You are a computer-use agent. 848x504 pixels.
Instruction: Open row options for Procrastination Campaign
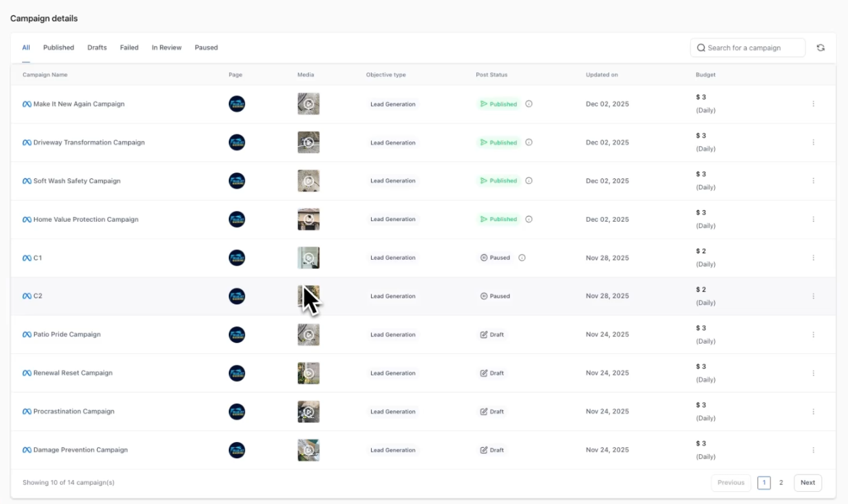[813, 412]
